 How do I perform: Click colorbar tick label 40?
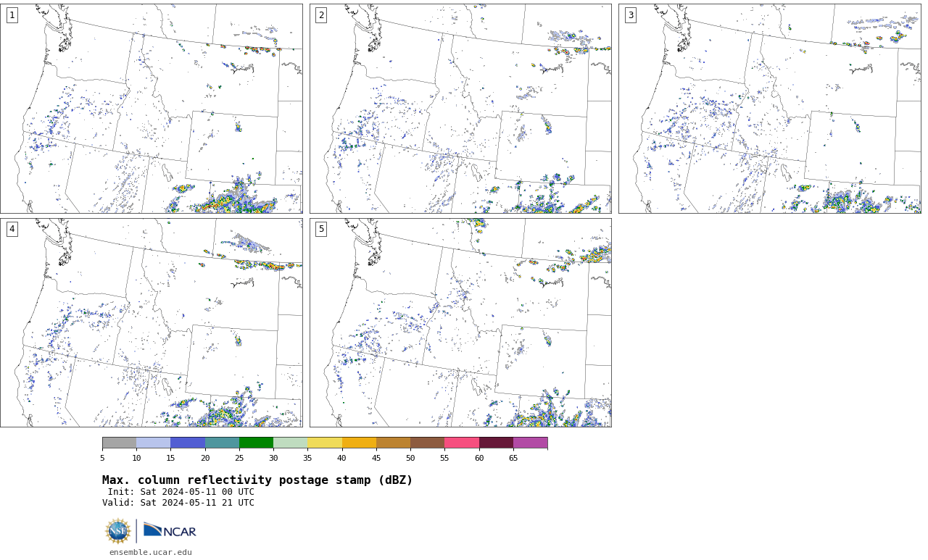click(x=342, y=458)
